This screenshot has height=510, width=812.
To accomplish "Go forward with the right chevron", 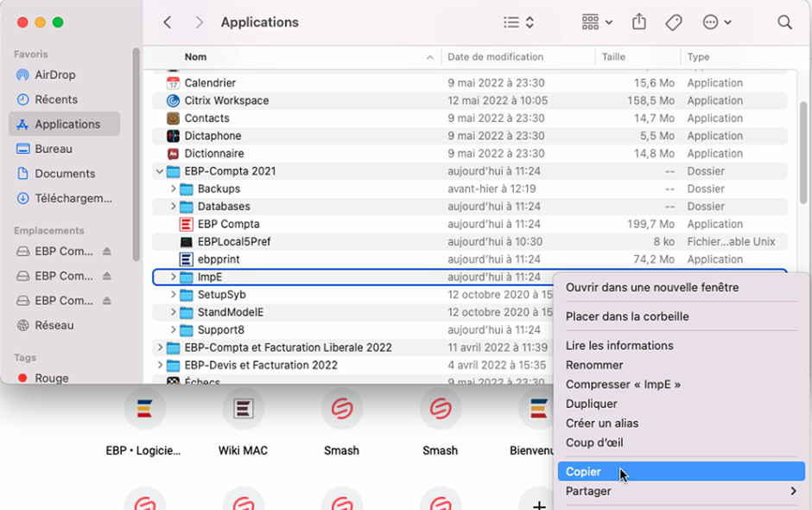I will coord(200,22).
